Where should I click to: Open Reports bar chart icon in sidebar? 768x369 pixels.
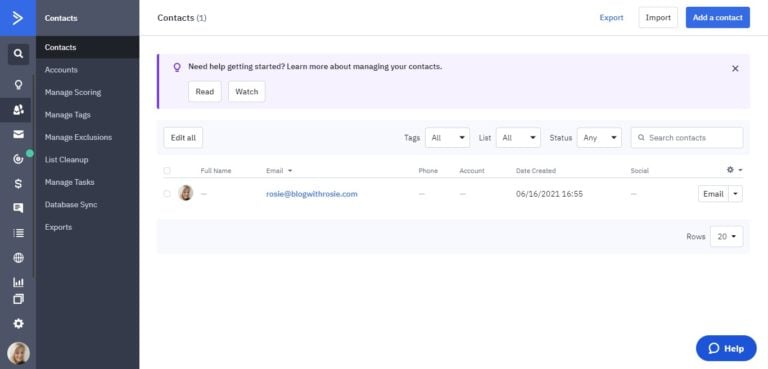tap(18, 282)
